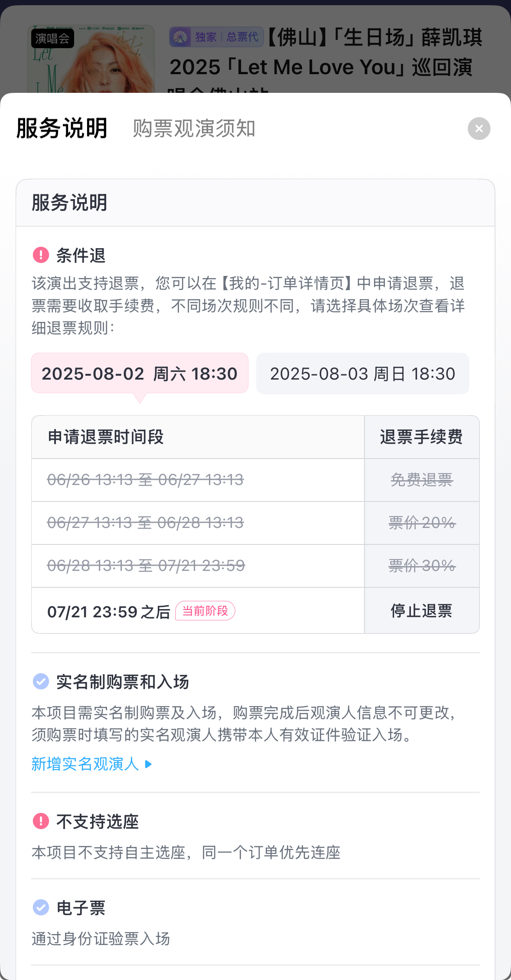Open the 新增实名观演人 link
This screenshot has width=511, height=980.
coord(85,764)
